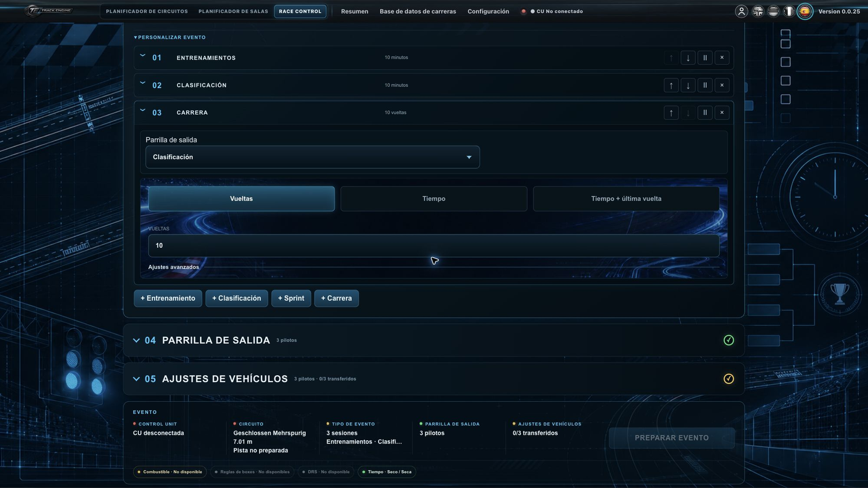
Task: Remove the Carrera session
Action: pyautogui.click(x=722, y=113)
